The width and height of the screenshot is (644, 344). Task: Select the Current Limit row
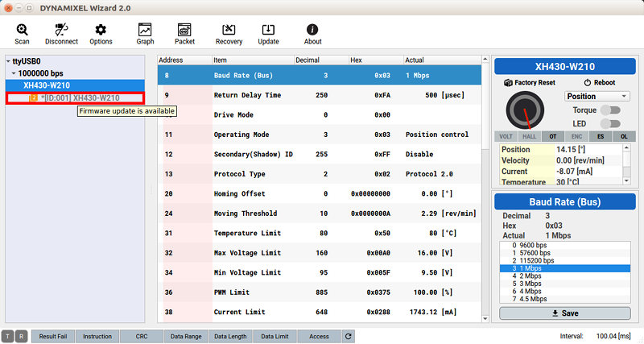[x=319, y=312]
